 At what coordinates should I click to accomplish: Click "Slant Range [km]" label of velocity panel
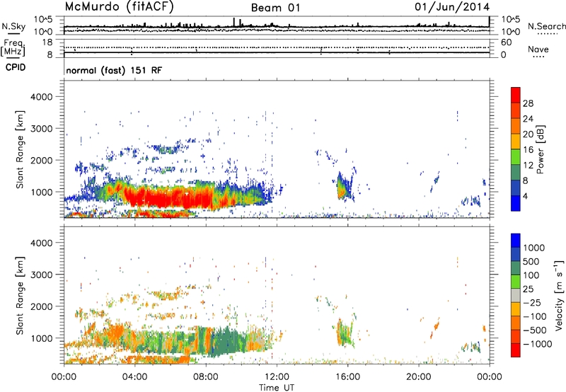point(20,296)
